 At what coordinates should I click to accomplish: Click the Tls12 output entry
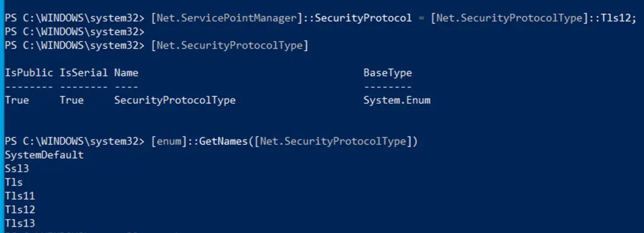20,210
